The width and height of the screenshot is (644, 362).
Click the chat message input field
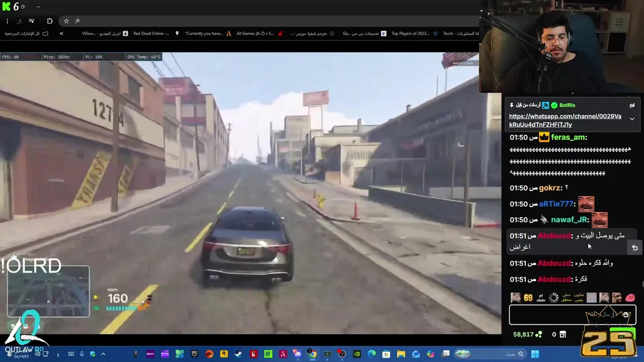(x=573, y=315)
